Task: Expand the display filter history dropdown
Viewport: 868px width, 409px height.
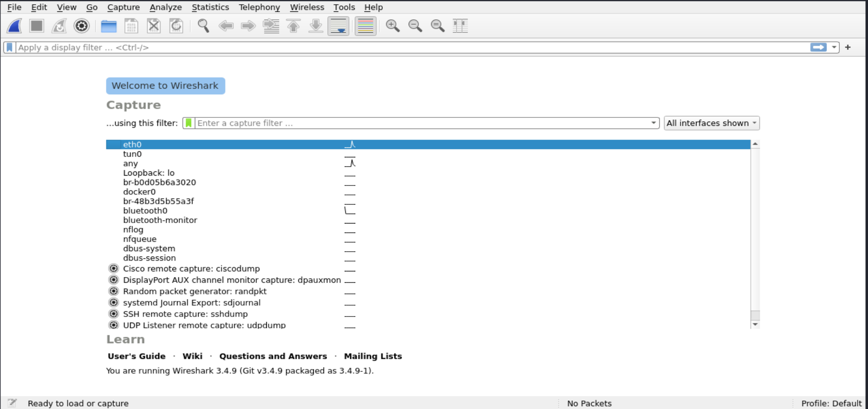Action: tap(834, 47)
